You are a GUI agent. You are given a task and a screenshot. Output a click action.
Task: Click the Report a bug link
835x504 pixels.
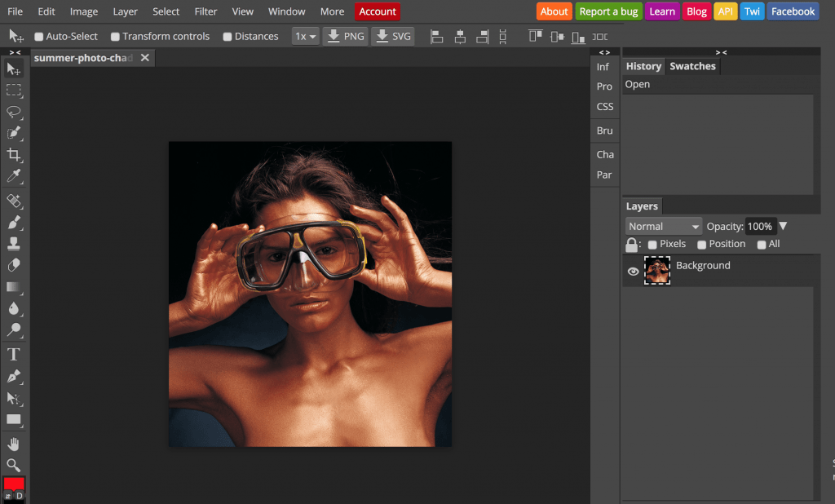click(x=608, y=11)
